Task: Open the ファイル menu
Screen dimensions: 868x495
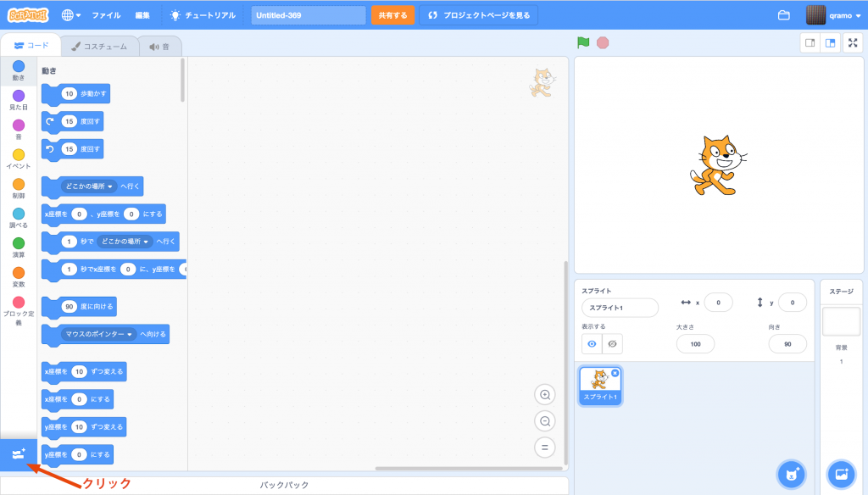Action: point(106,15)
